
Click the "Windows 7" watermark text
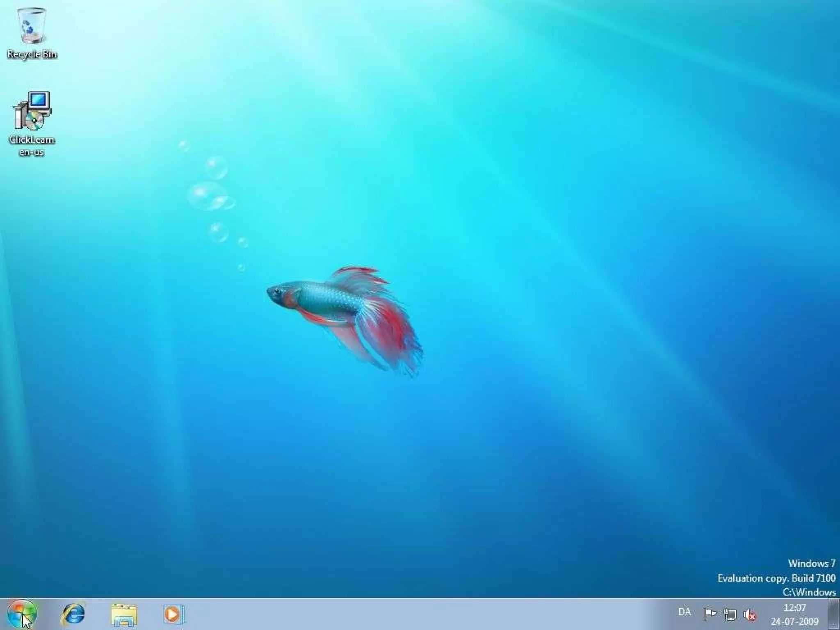point(811,563)
